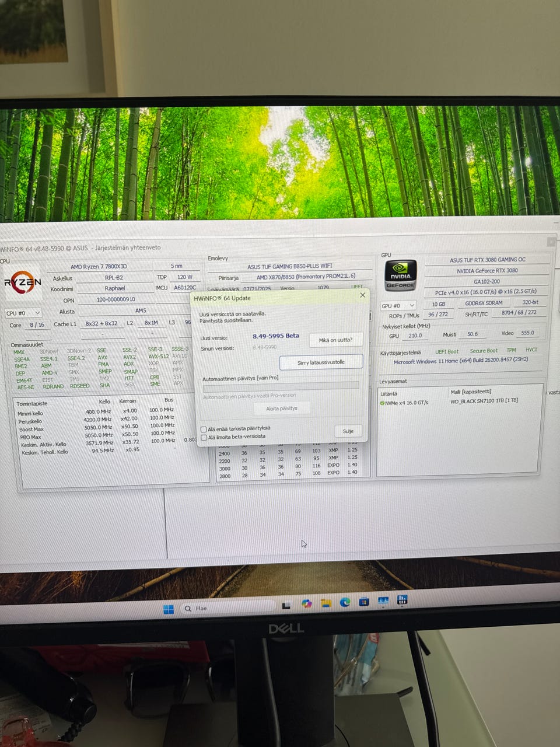
Task: Click the 'Sulje' button in update dialog
Action: (348, 431)
